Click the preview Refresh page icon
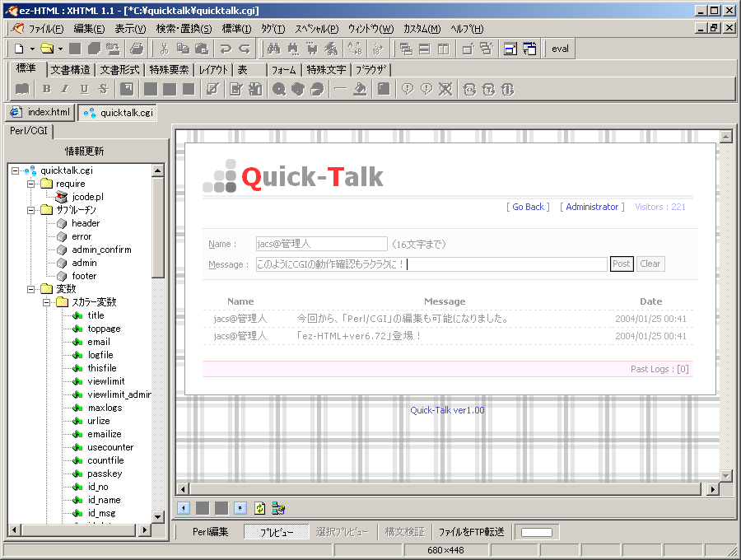The height and width of the screenshot is (560, 741). (259, 508)
